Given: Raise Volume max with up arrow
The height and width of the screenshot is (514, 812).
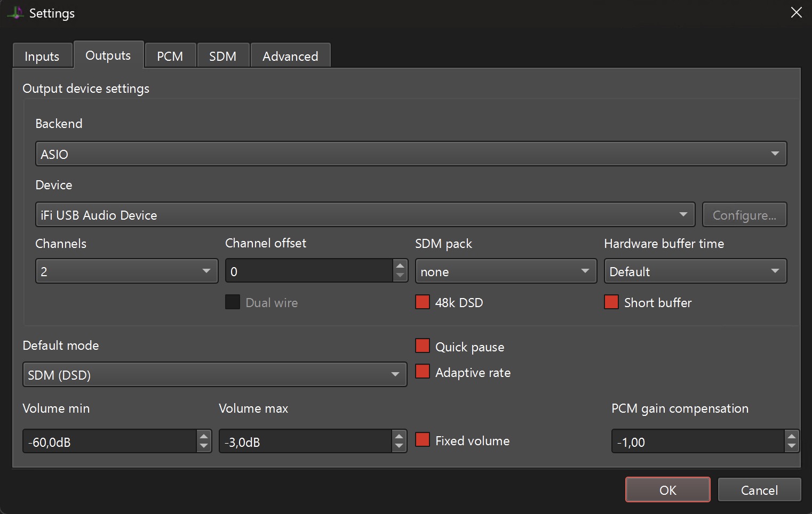Looking at the screenshot, I should tap(399, 436).
